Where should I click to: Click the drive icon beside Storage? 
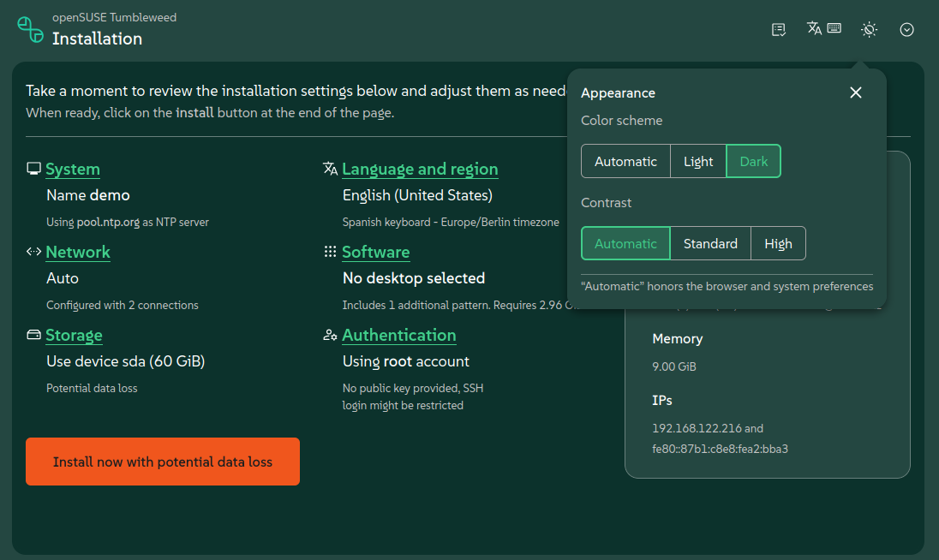point(34,335)
